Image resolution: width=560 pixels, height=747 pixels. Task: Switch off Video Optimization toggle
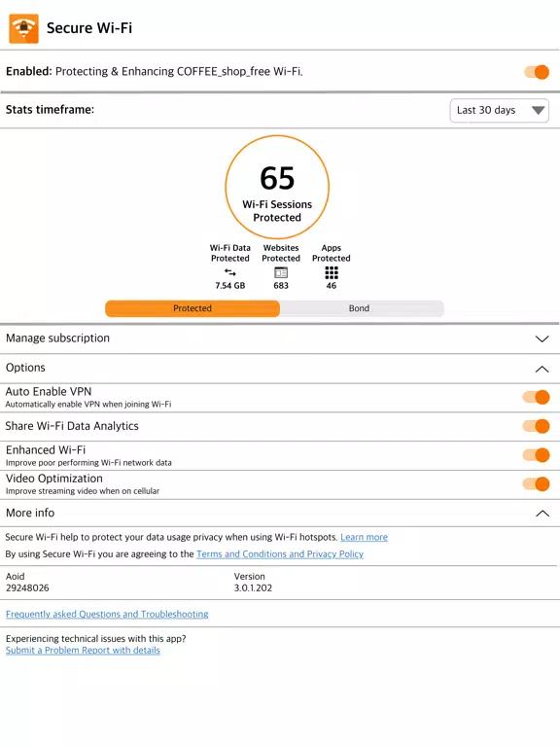[x=537, y=484]
